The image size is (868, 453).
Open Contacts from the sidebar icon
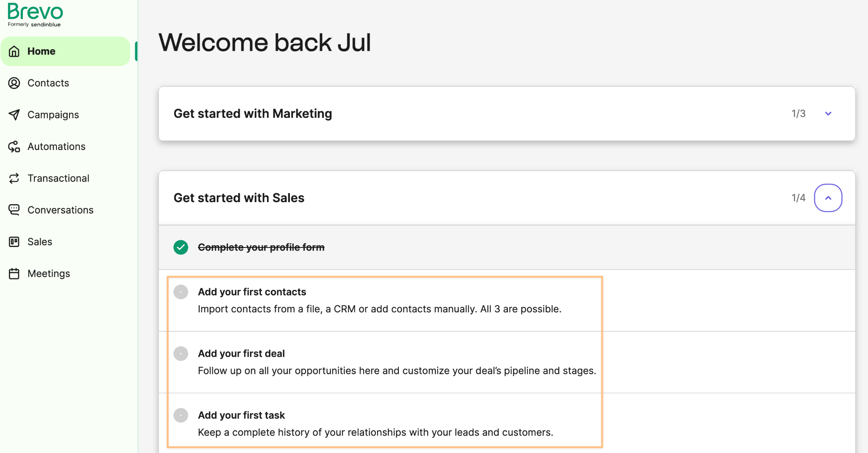point(14,83)
